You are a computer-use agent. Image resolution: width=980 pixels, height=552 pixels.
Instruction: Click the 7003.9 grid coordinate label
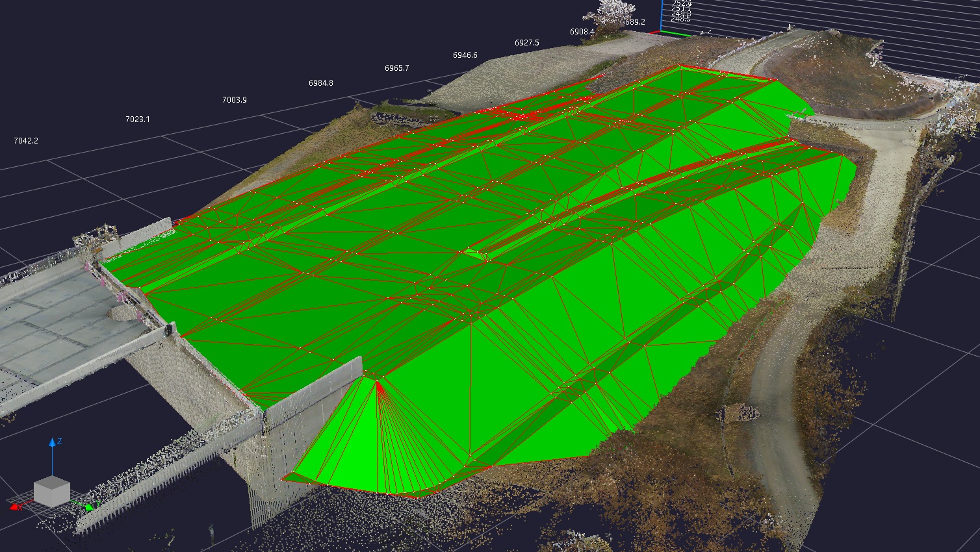[x=234, y=100]
